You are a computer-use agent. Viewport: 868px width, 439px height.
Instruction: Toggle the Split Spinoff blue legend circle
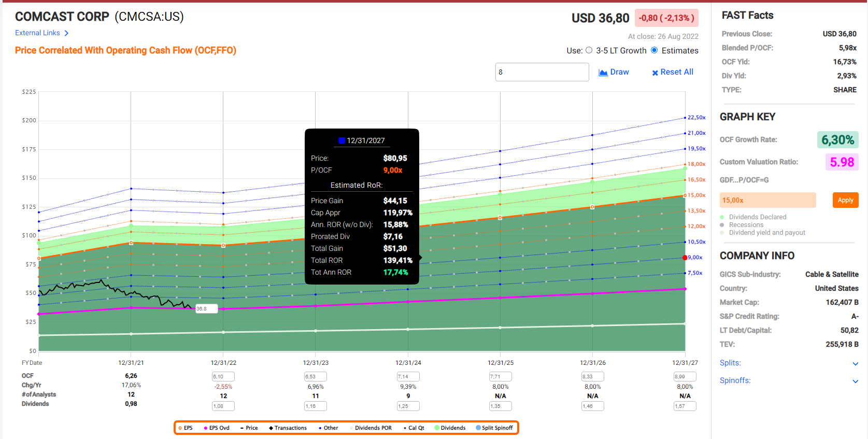point(478,428)
